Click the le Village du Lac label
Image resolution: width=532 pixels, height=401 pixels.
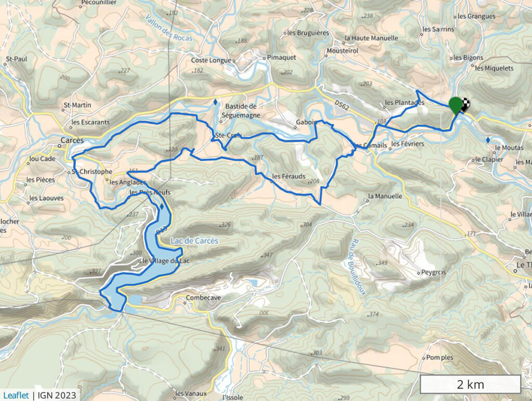(x=166, y=261)
